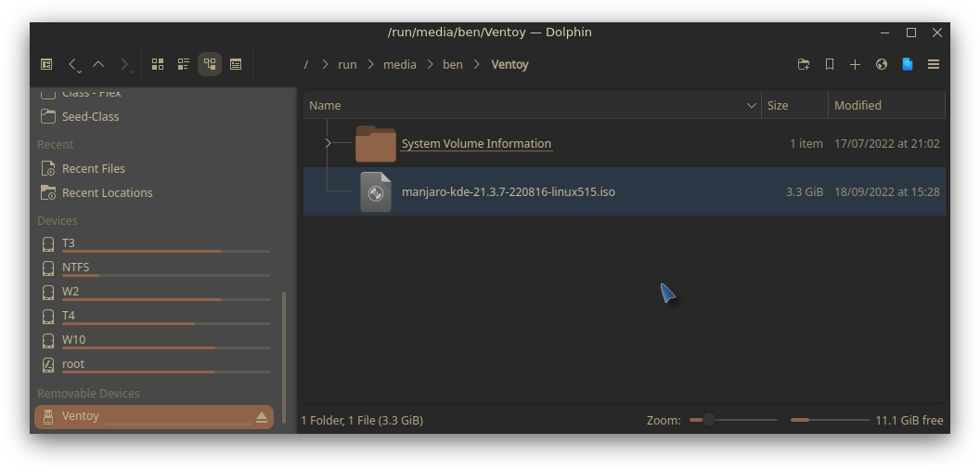Eject the Ventoy drive
980x471 pixels.
[262, 417]
